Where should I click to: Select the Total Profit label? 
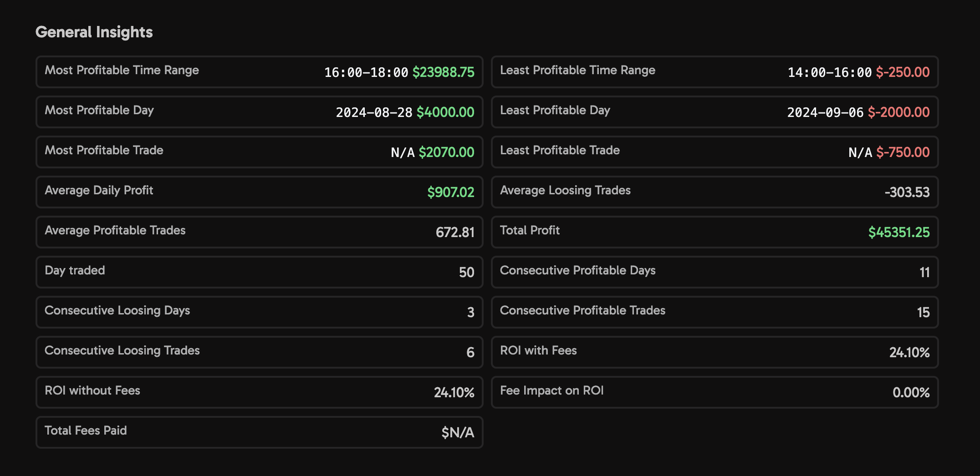(x=530, y=230)
